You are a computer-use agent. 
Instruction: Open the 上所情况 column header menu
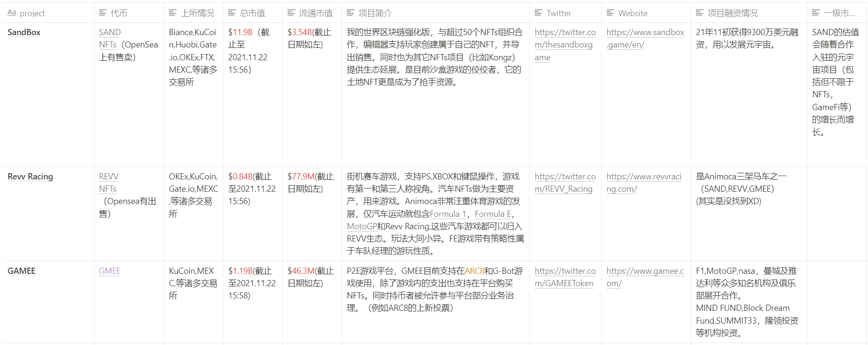click(194, 13)
